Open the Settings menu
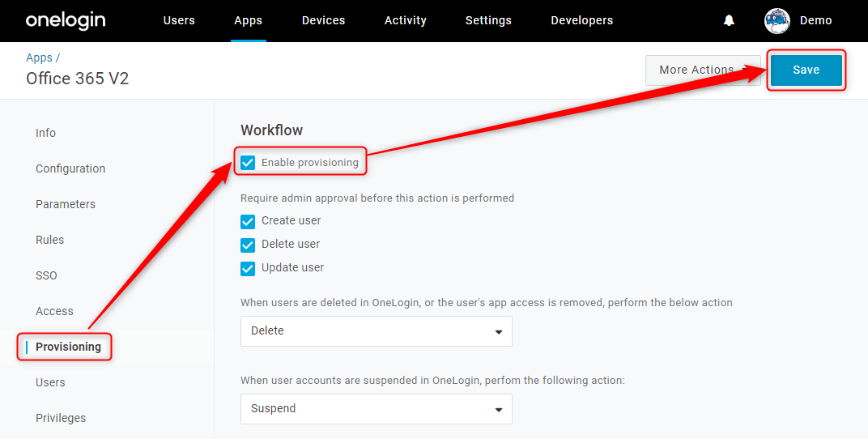This screenshot has height=439, width=868. coord(488,20)
